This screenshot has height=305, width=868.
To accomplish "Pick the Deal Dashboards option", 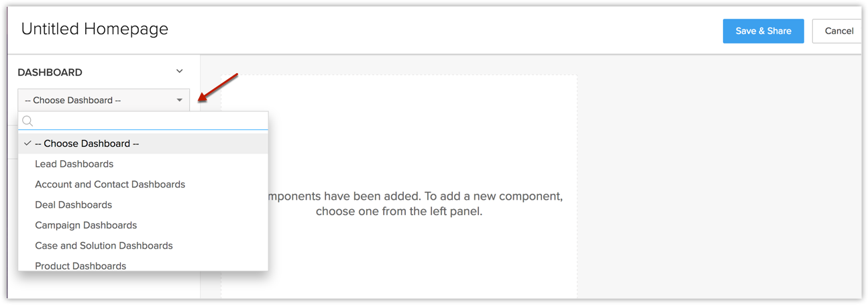I will [x=73, y=205].
